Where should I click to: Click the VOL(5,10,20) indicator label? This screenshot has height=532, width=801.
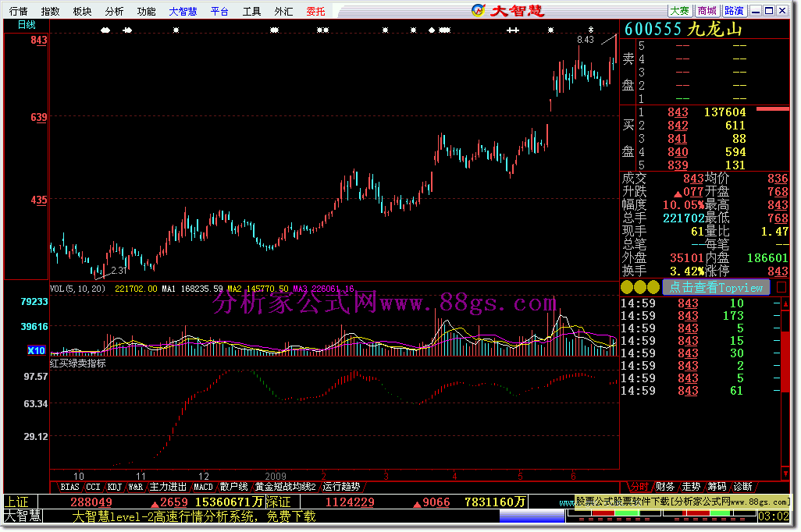coord(77,289)
